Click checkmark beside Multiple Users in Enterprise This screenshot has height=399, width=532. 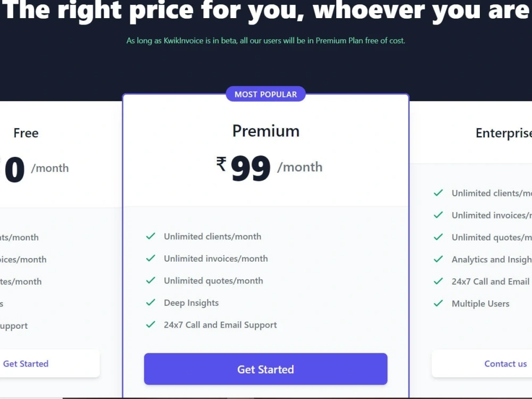pos(438,303)
